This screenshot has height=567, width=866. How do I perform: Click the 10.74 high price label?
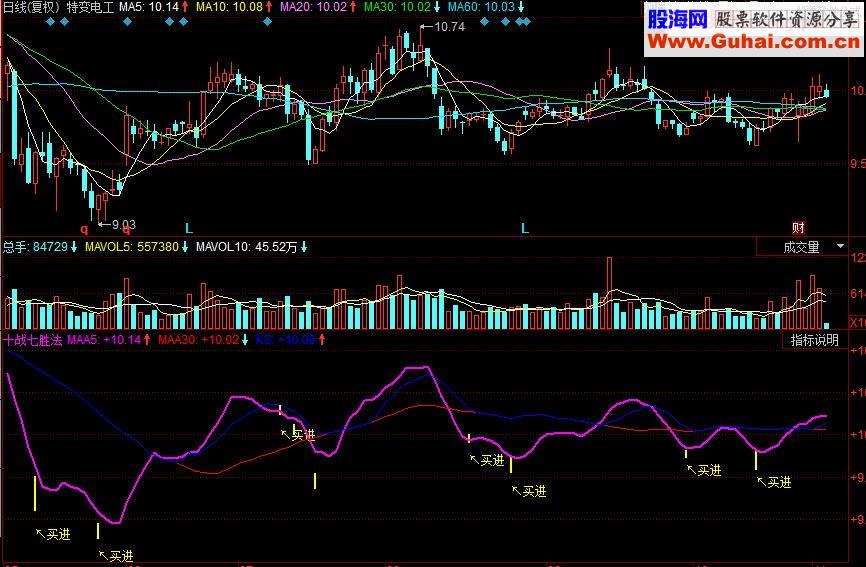[449, 27]
